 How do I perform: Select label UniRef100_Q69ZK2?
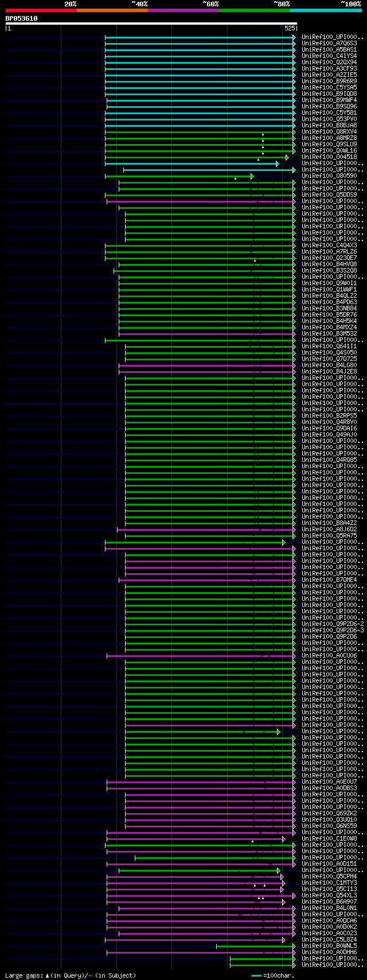click(x=329, y=813)
